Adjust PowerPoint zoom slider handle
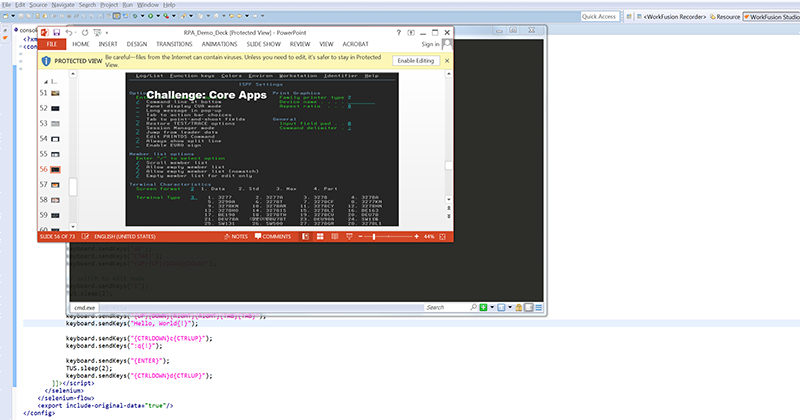 click(x=374, y=236)
